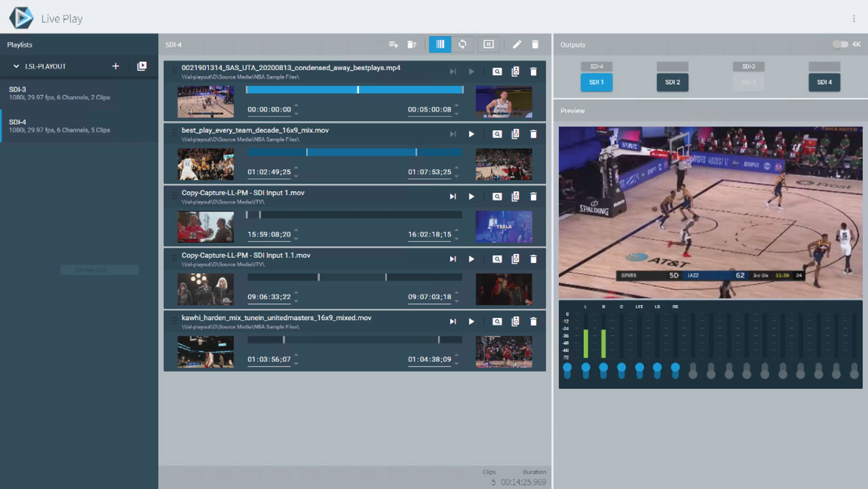Adjust the leftmost audio fader knob
868x489 pixels.
coord(567,368)
